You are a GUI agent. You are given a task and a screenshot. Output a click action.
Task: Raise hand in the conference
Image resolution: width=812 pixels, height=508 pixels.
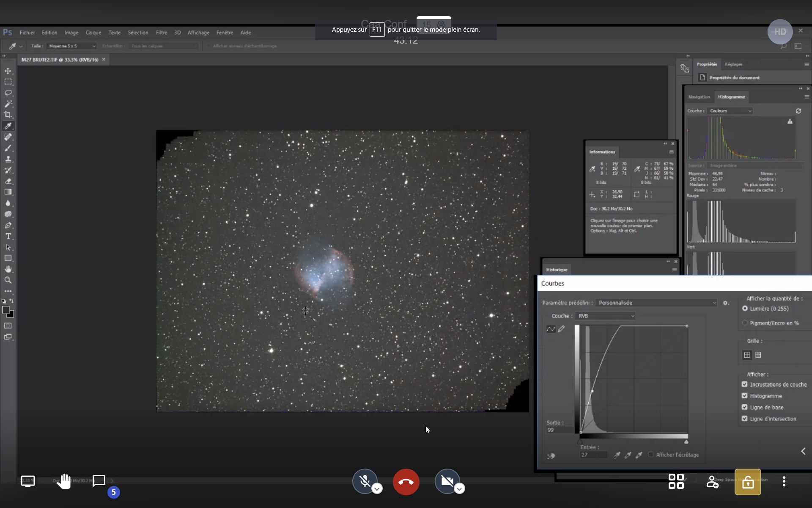pos(64,481)
